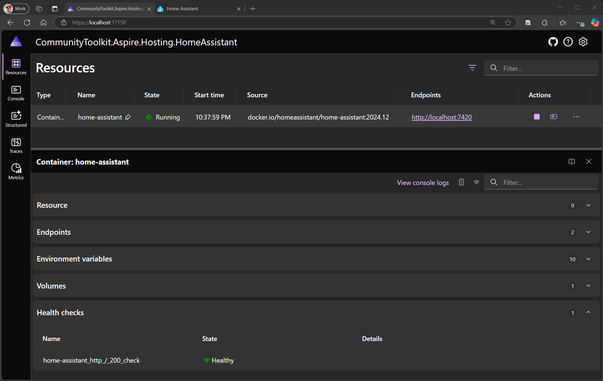603x381 pixels.
Task: Open browser extensions icon in toolbar
Action: coord(545,23)
